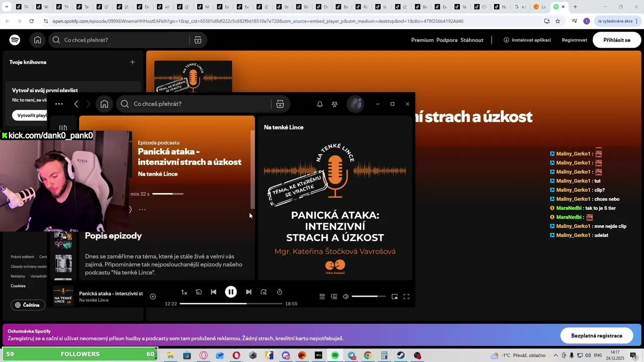Screen dimensions: 644x362
Task: Open a new Chrome tab
Action: point(575,7)
